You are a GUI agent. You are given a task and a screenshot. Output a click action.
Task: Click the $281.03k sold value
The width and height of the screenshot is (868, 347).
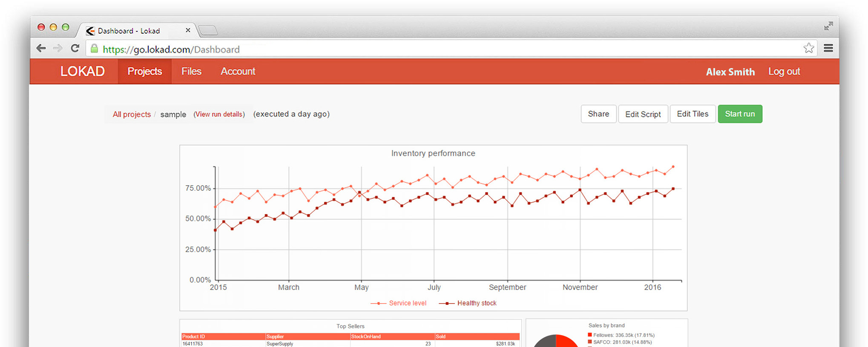pos(505,344)
